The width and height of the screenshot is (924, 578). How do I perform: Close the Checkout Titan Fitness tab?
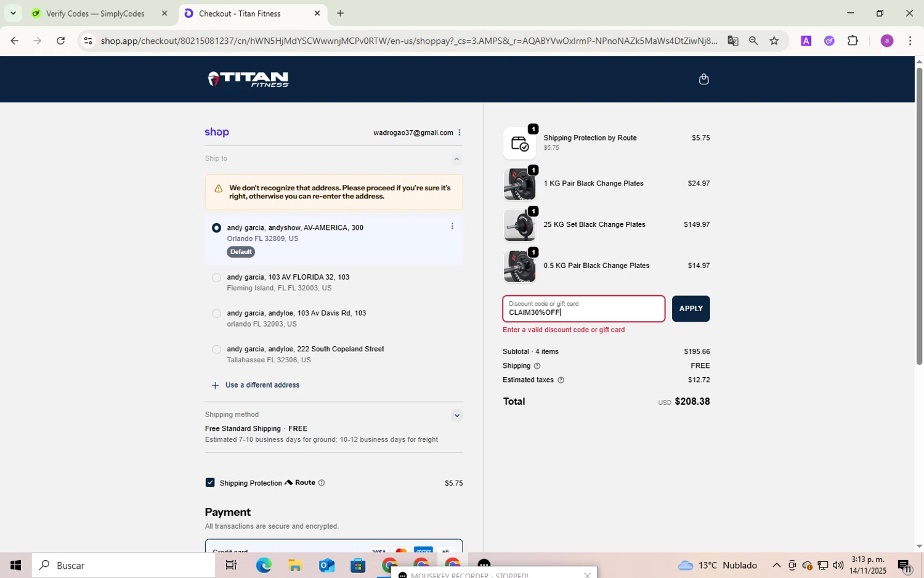click(x=317, y=13)
